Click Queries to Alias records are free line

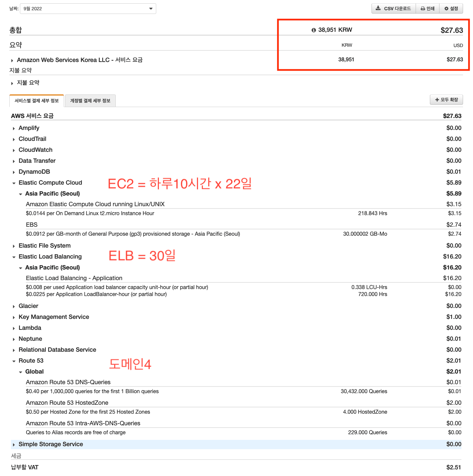tap(76, 433)
